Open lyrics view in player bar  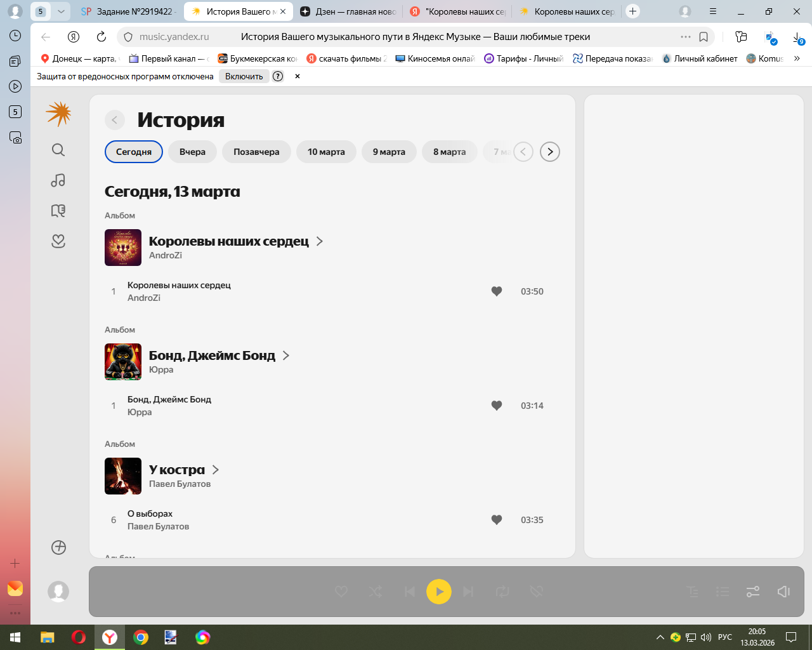(693, 592)
